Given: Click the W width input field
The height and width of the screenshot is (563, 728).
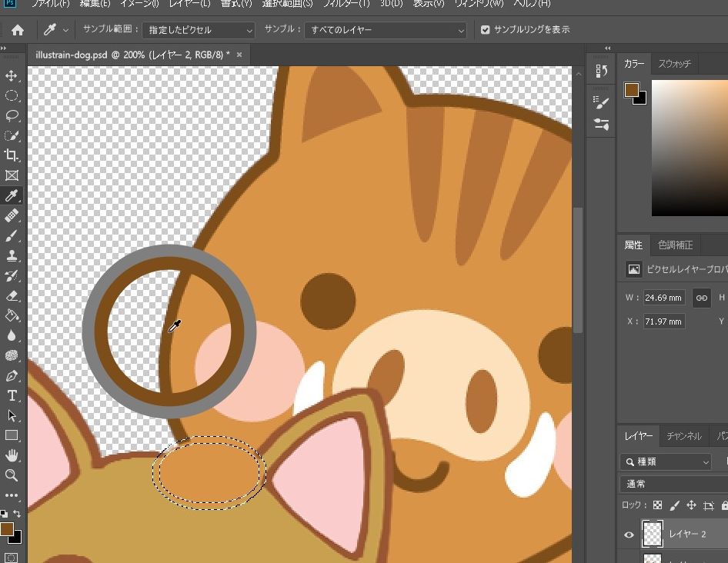Looking at the screenshot, I should 664,298.
